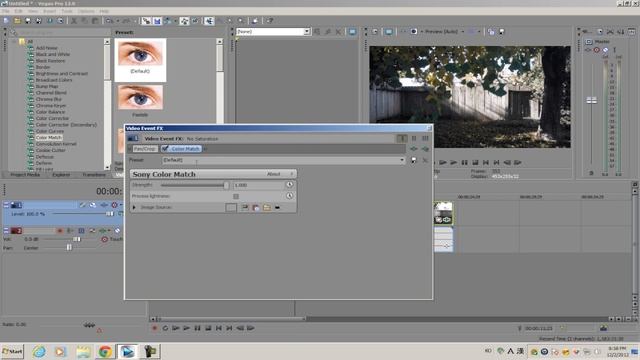Click Save Snapshot to File icon
Image resolution: width=640 pixels, height=360 pixels.
[502, 31]
